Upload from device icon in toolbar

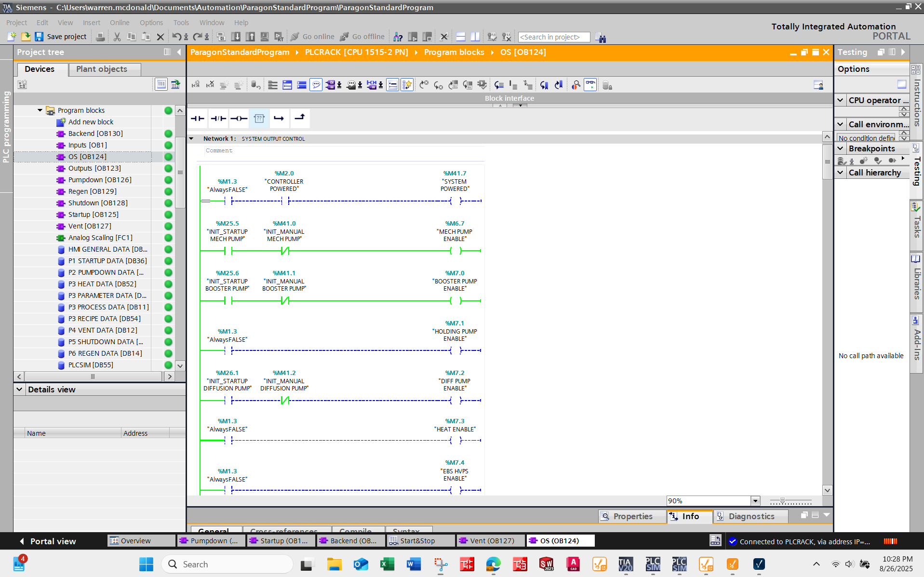[x=250, y=37]
